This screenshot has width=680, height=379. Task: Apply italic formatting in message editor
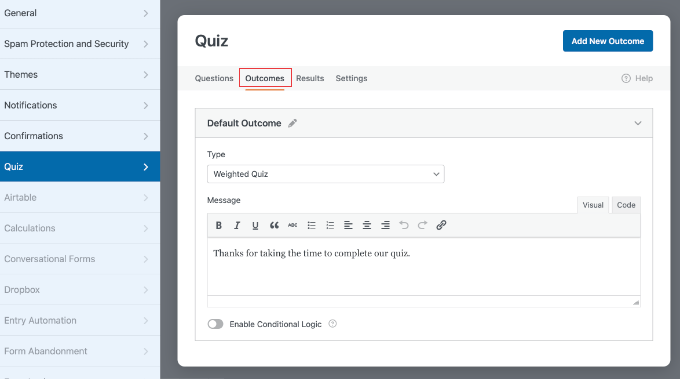pyautogui.click(x=237, y=225)
